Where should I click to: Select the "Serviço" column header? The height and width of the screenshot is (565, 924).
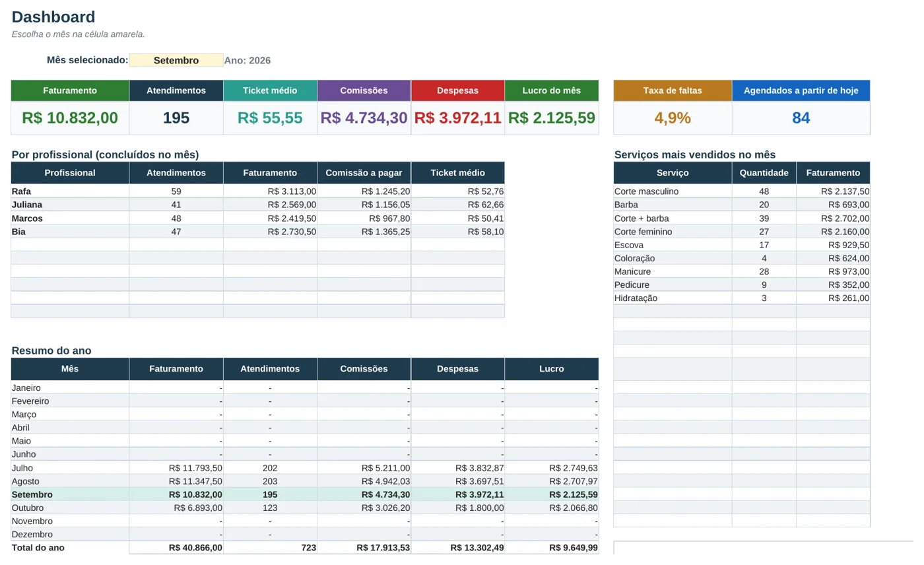click(x=673, y=173)
